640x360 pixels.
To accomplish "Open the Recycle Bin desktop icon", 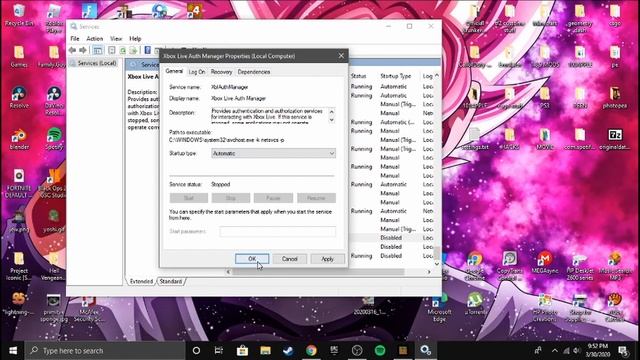I will (x=19, y=16).
